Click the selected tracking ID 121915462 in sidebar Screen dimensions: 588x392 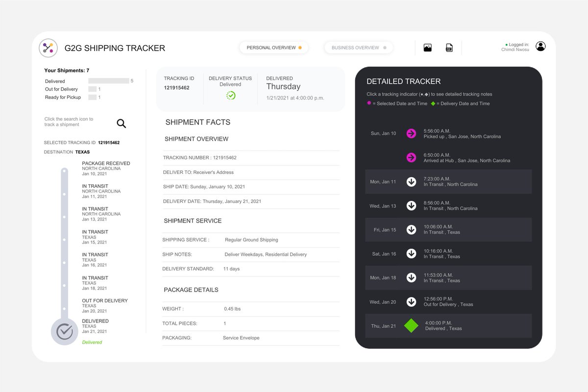coord(109,143)
